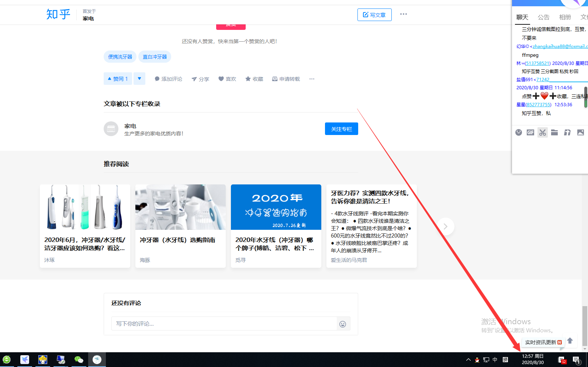Open the image picker icon in chat toolbar

[581, 132]
